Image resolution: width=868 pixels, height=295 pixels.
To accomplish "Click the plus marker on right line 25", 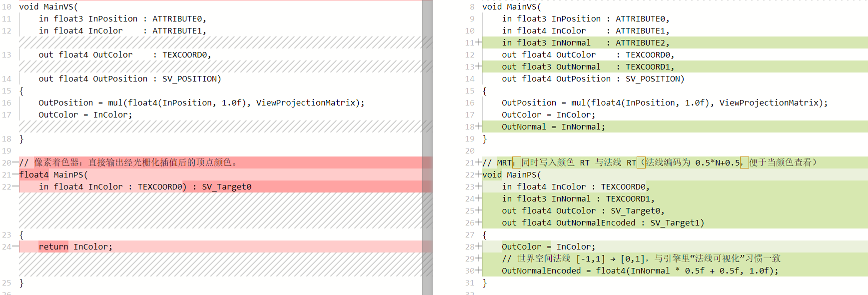I will tap(479, 210).
